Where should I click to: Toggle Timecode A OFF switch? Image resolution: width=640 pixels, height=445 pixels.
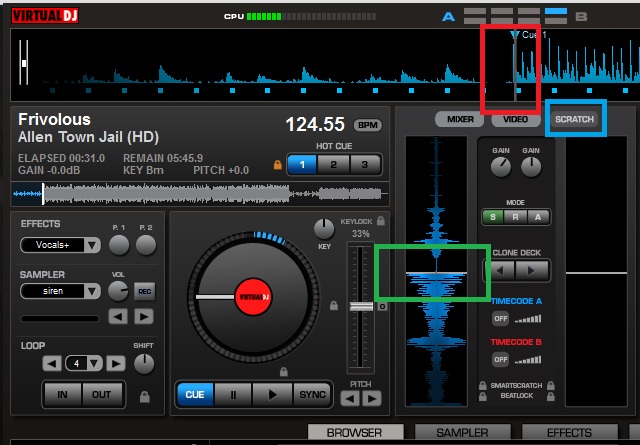[500, 318]
